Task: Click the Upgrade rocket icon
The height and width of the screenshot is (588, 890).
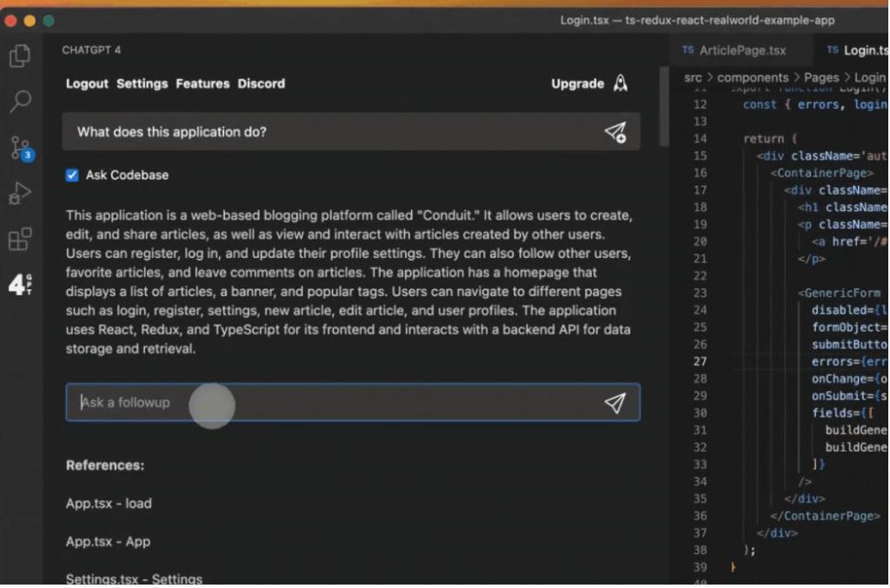Action: (621, 83)
